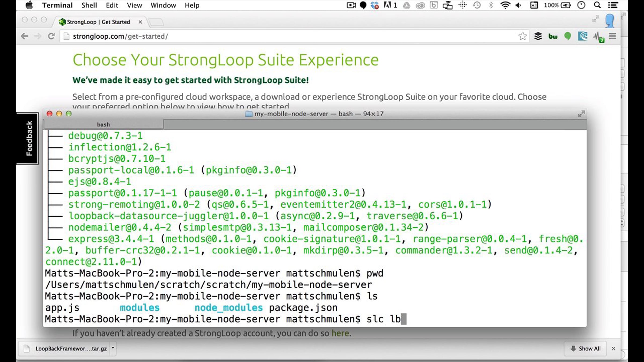Viewport: 644px width, 362px height.
Task: Click the green Evernote extension icon
Action: point(568,36)
